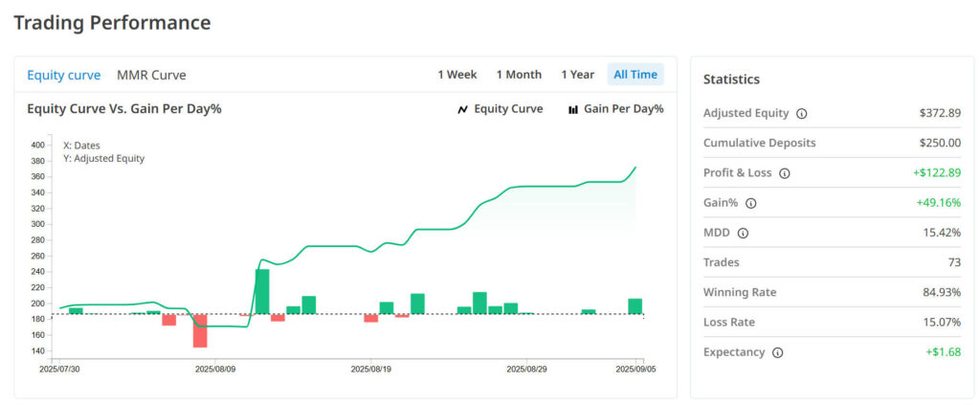Select the Equity curve tab

click(63, 75)
